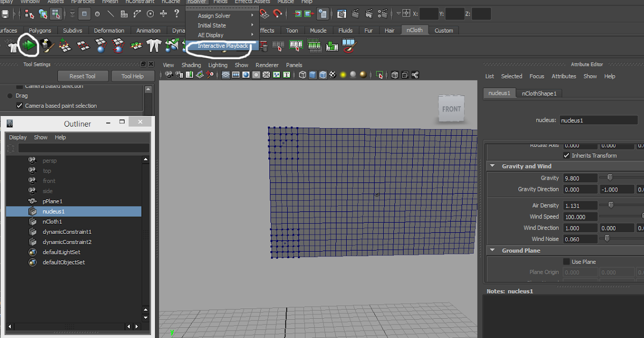Click the green interactive playback shelf icon

(29, 46)
